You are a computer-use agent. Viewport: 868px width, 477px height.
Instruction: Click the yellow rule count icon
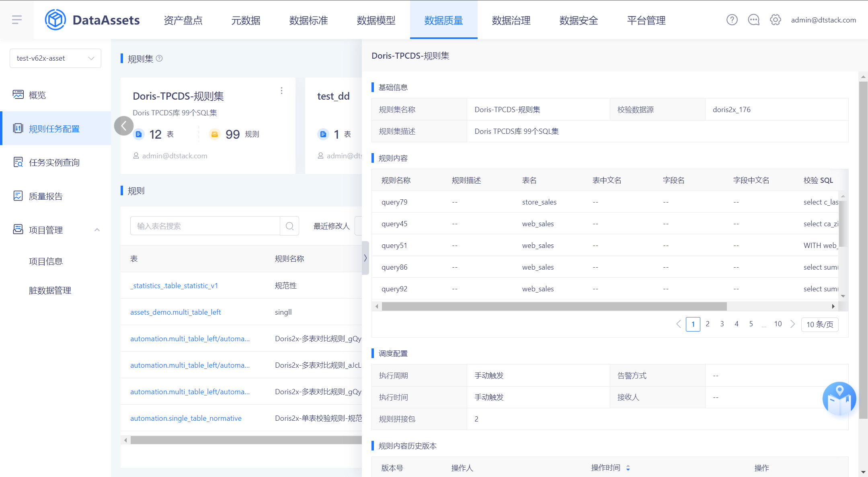215,134
